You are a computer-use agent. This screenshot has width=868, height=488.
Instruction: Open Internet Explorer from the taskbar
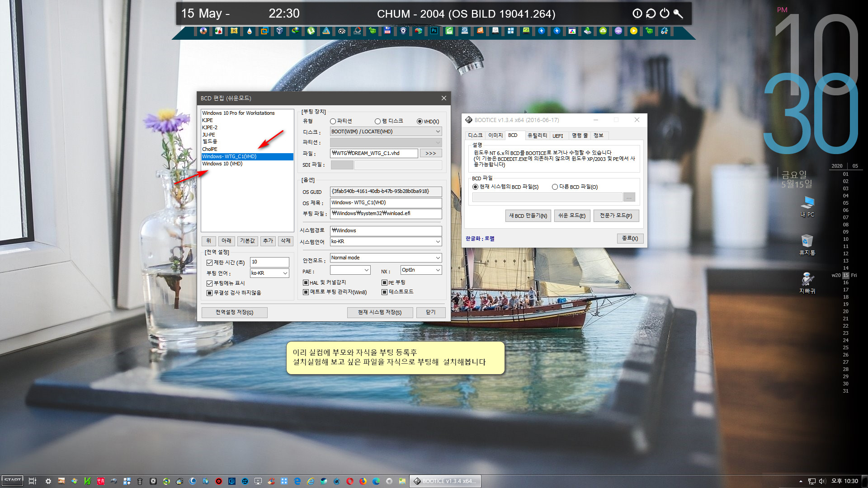coord(311,481)
